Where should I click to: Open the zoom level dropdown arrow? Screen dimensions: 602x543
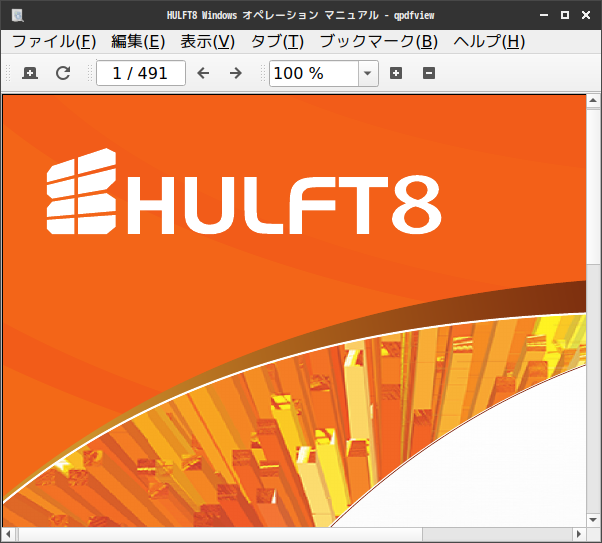click(x=368, y=73)
